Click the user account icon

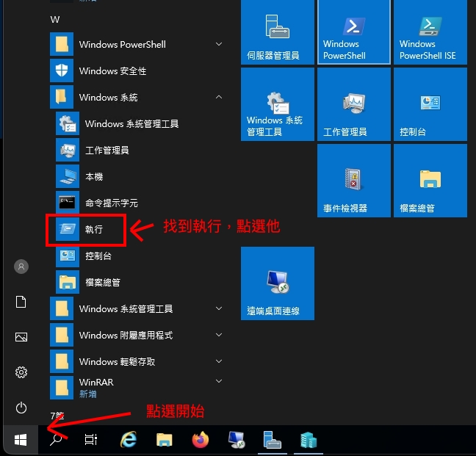[21, 267]
